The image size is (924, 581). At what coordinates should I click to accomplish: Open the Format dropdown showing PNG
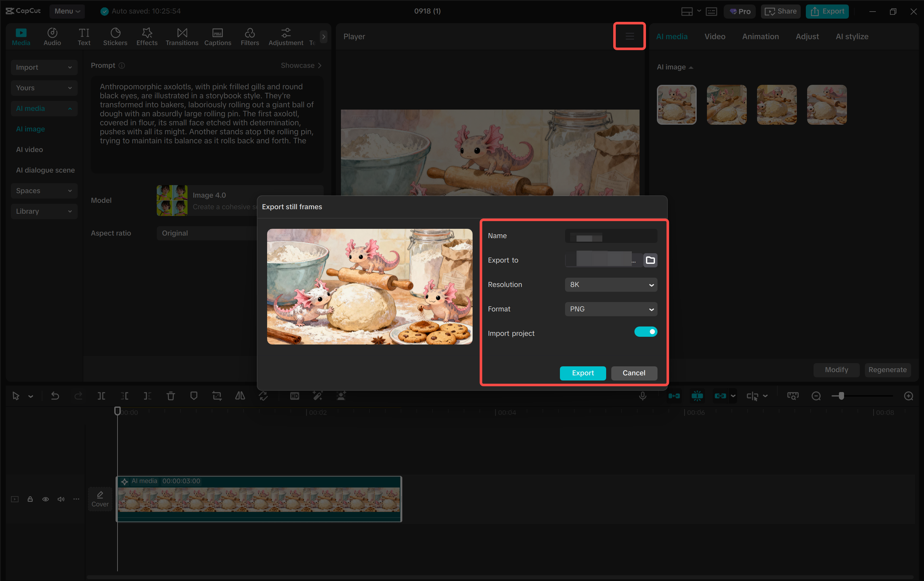click(611, 309)
